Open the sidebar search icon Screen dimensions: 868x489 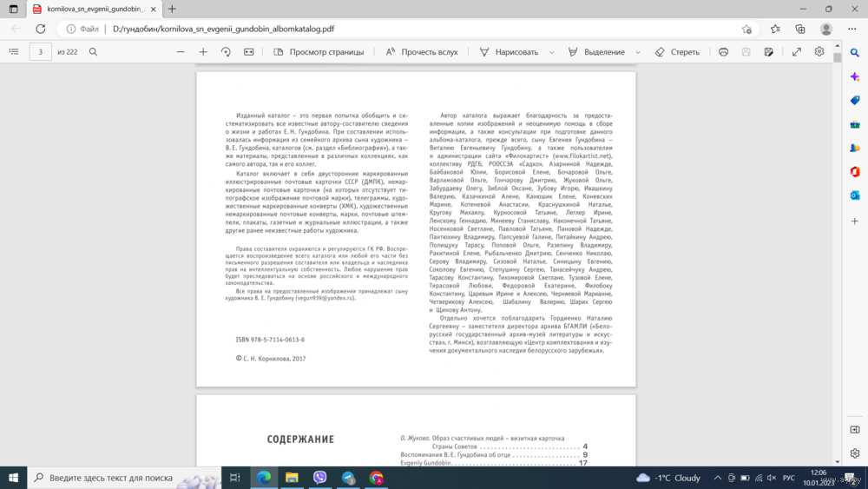tap(855, 53)
